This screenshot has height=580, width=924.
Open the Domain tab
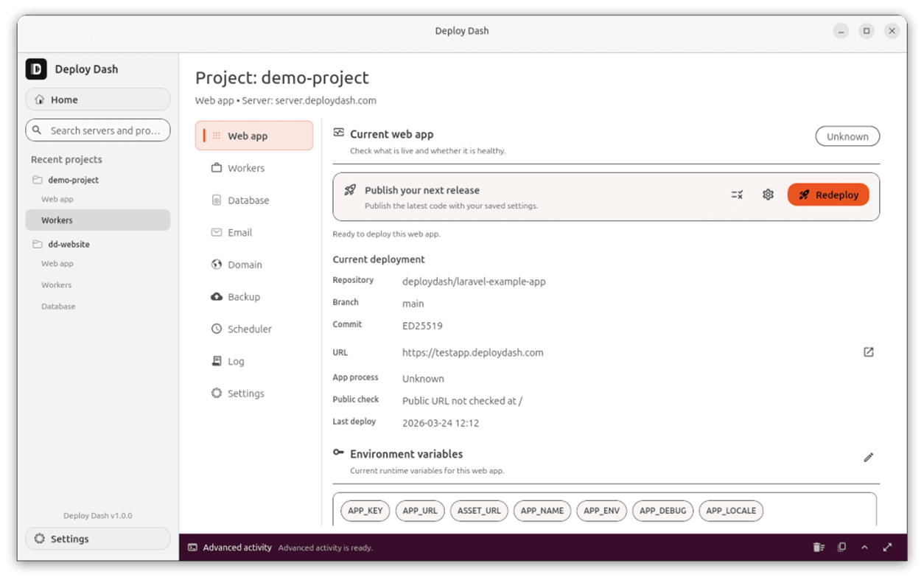254,265
